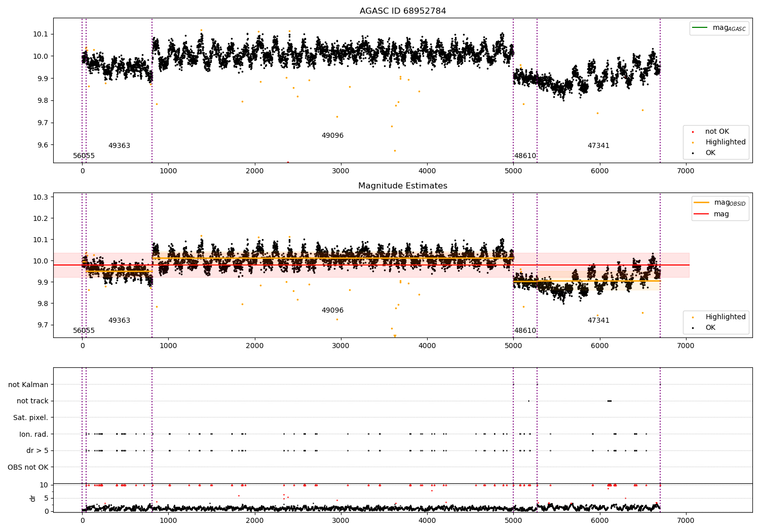The width and height of the screenshot is (760, 532).
Task: Click obsid label 49363 in the top plot
Action: [x=119, y=146]
